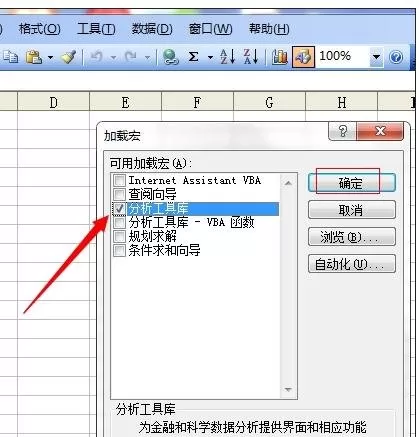Open the Paste options dropdown arrow

tap(50, 57)
